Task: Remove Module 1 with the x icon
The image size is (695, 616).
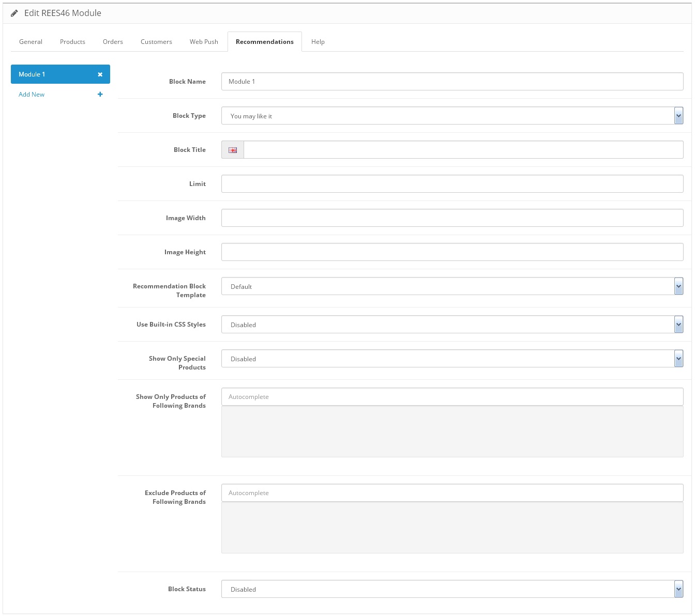Action: pyautogui.click(x=100, y=74)
